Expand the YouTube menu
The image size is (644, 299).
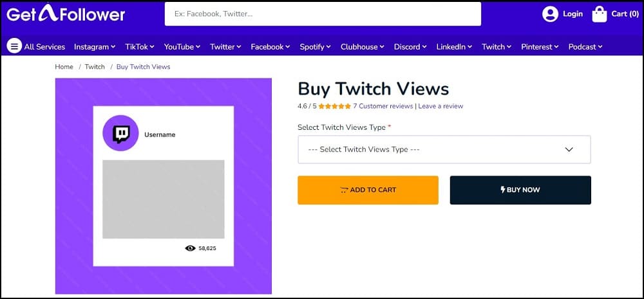pos(182,47)
